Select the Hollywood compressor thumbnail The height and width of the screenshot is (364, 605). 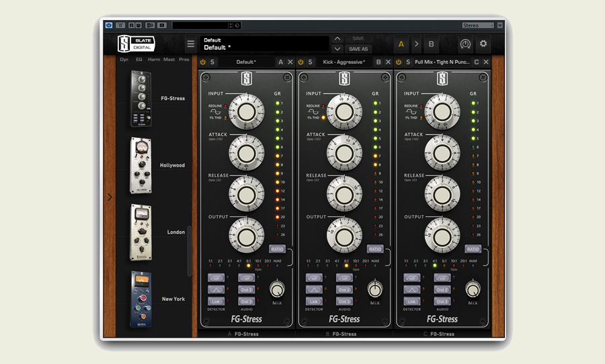(141, 165)
